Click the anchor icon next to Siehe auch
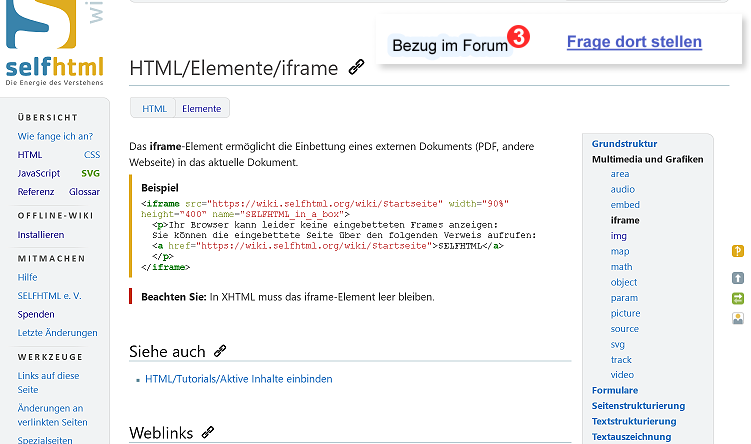751x444 pixels. 220,351
